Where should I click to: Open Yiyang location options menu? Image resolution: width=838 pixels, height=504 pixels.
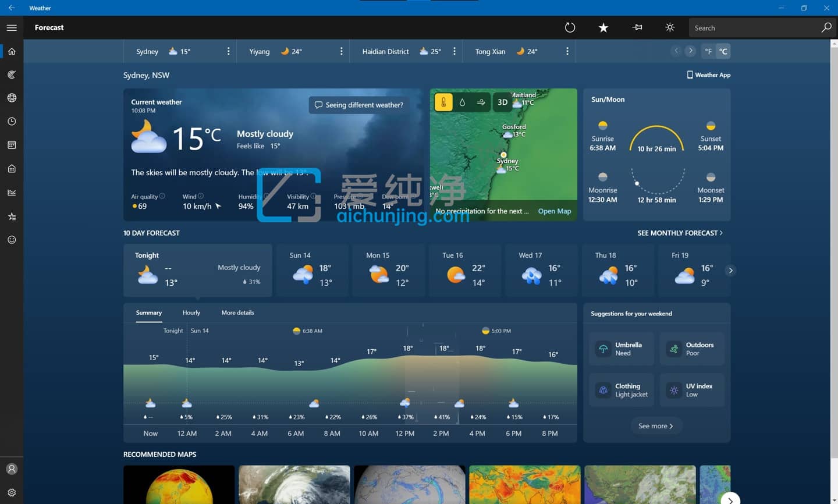pyautogui.click(x=342, y=51)
